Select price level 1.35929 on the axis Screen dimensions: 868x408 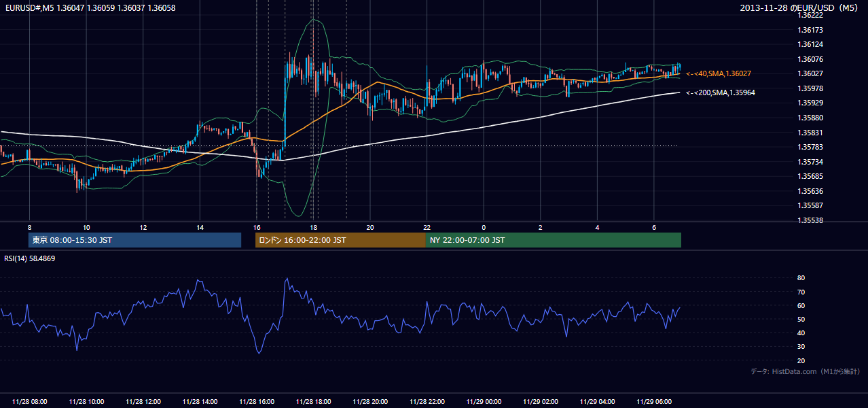810,103
